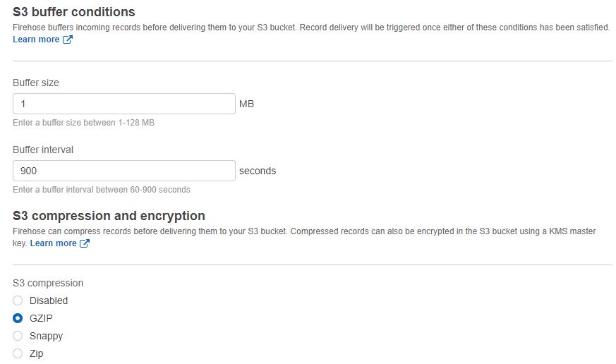The image size is (616, 364).
Task: Enable Snappy compression radio option
Action: [18, 336]
